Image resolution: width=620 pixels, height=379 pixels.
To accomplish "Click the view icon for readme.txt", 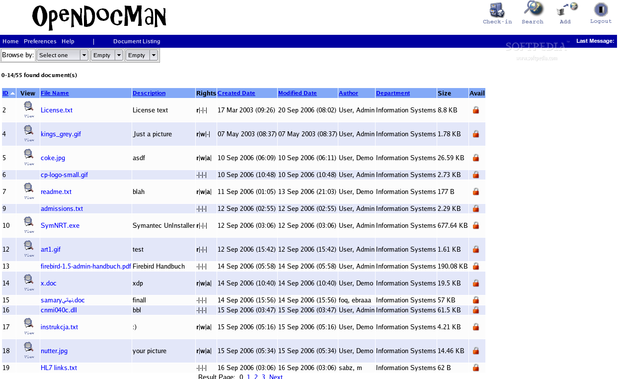I will (x=28, y=191).
